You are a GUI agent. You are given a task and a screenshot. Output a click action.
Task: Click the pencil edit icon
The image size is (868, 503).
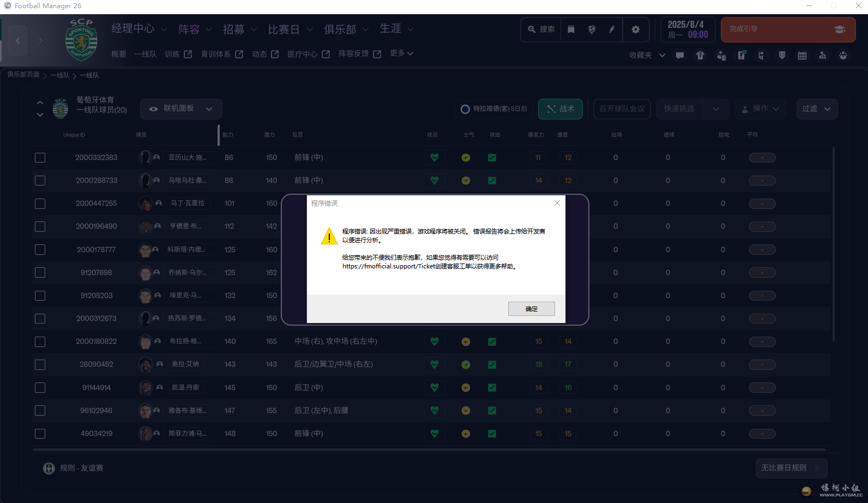click(x=612, y=29)
